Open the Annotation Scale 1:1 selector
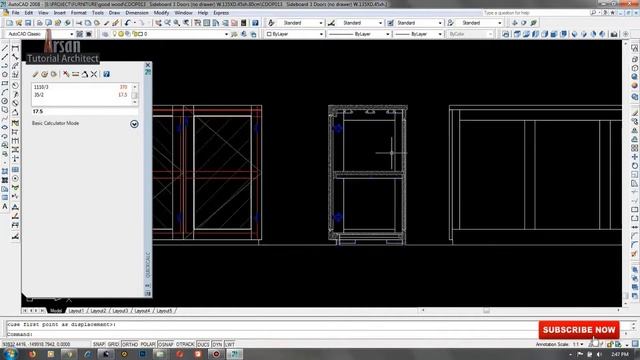This screenshot has width=640, height=360. point(578,344)
